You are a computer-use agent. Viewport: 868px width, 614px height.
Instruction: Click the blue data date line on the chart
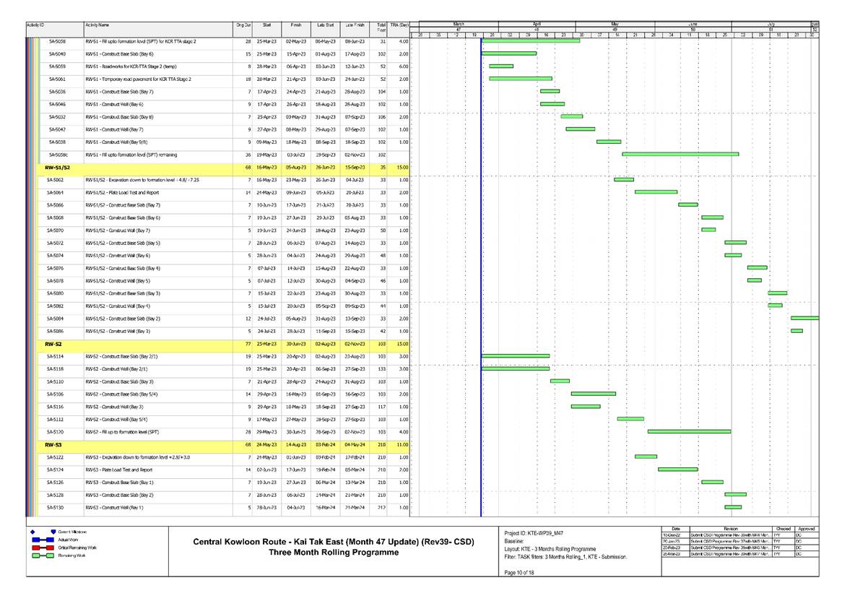[x=481, y=289]
